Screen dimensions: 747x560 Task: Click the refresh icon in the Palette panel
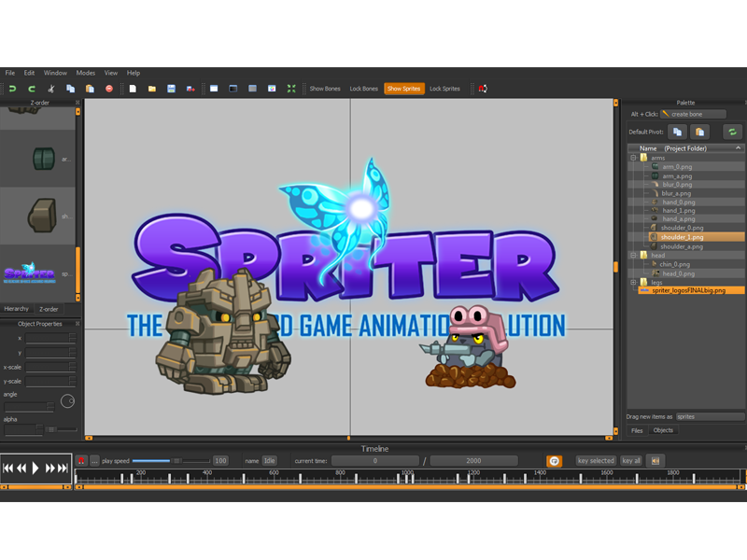pos(734,133)
